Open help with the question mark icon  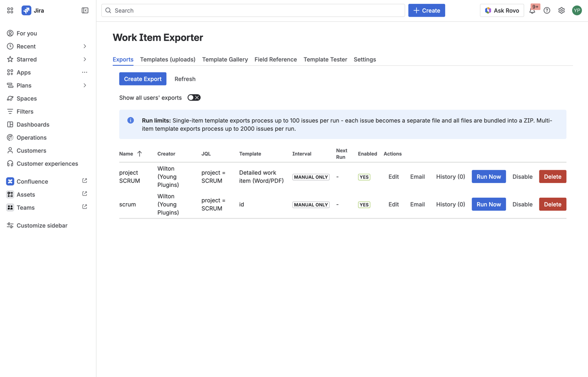(547, 10)
